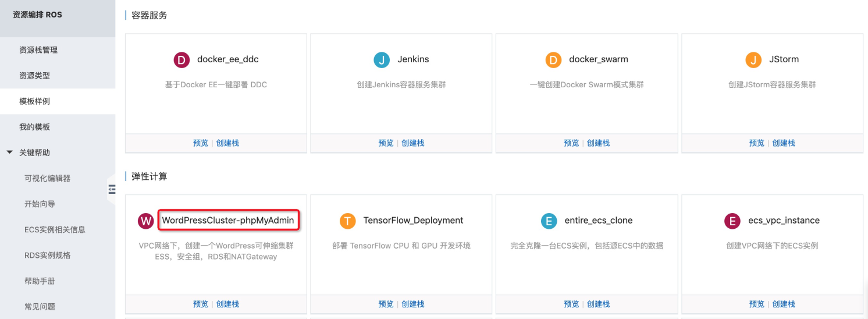Click the WordPressCluster-phpMyAdmin title

tap(228, 221)
